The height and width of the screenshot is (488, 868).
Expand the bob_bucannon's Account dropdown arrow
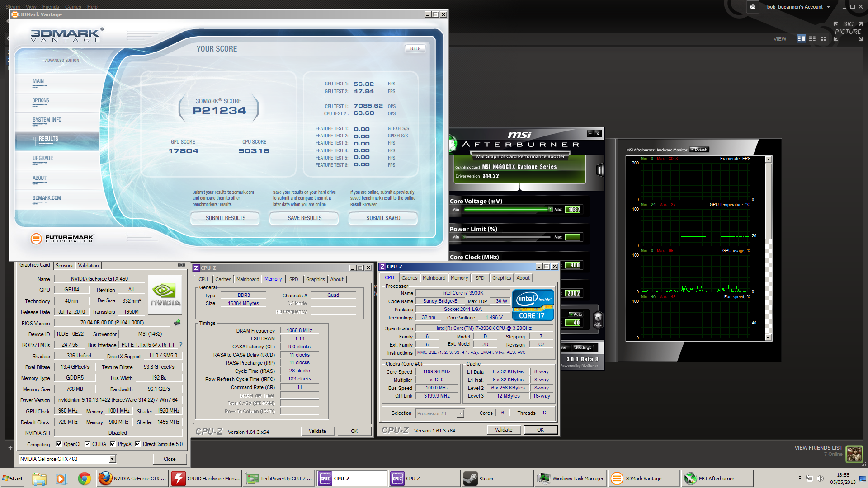(828, 7)
